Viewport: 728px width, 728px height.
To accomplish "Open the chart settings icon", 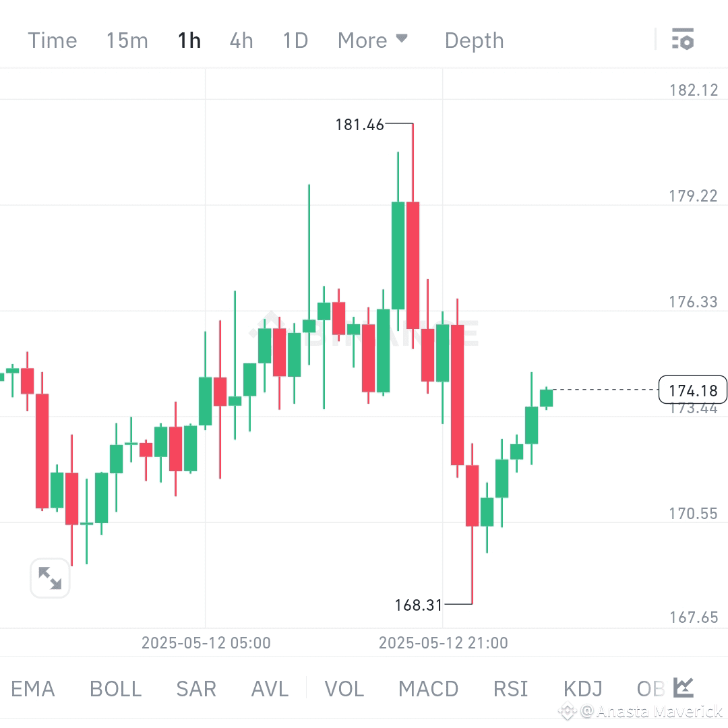I will [x=684, y=40].
